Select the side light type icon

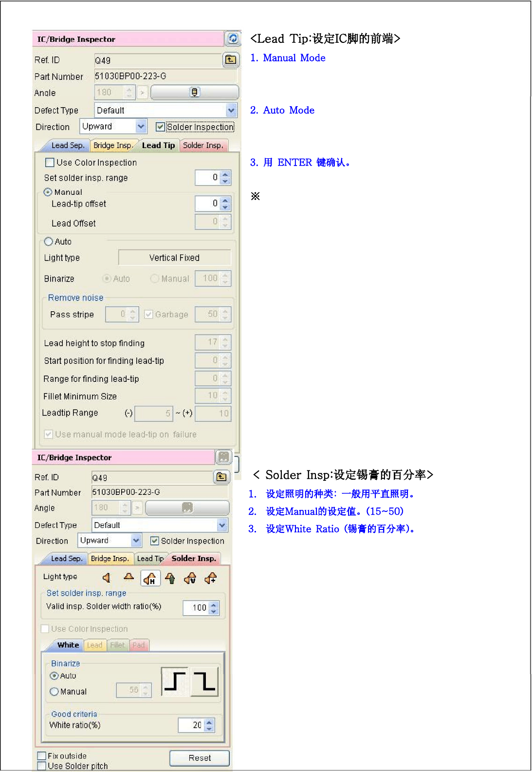107,578
